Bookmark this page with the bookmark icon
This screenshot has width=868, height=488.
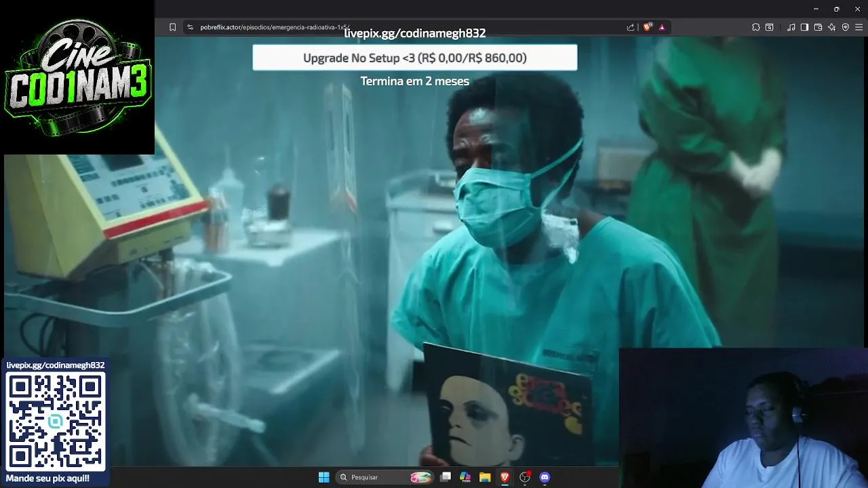click(x=172, y=27)
